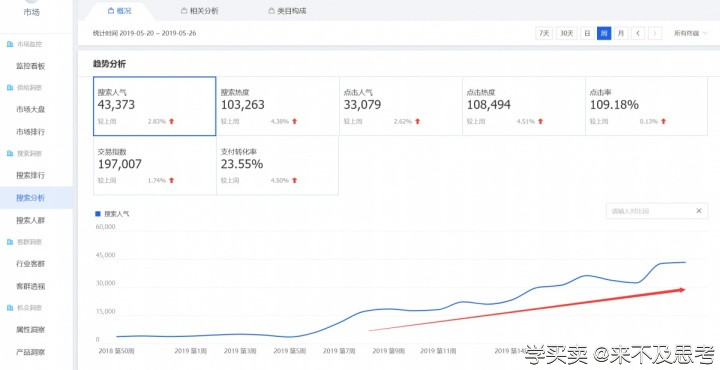Viewport: 720px width, 370px height.
Task: Click red up arrow in 点击人气 card
Action: click(418, 121)
